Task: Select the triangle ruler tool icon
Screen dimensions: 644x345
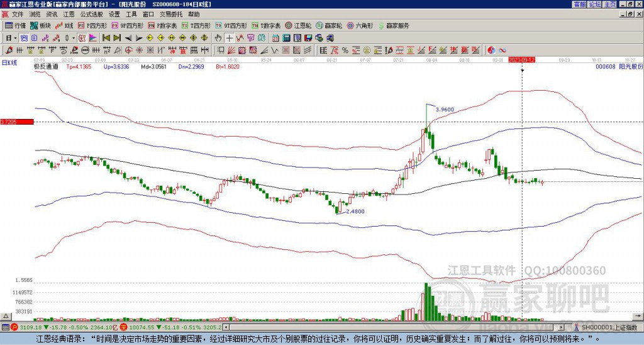Action: tap(118, 50)
